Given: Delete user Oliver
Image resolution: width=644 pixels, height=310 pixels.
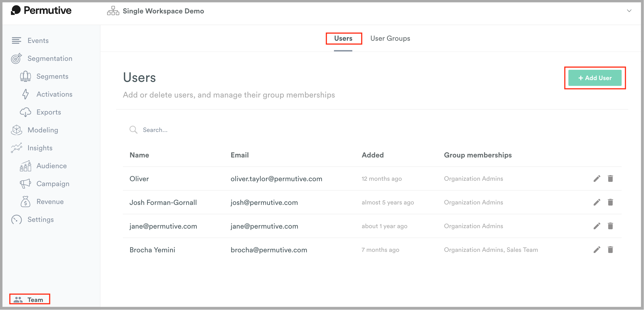Looking at the screenshot, I should pos(610,178).
